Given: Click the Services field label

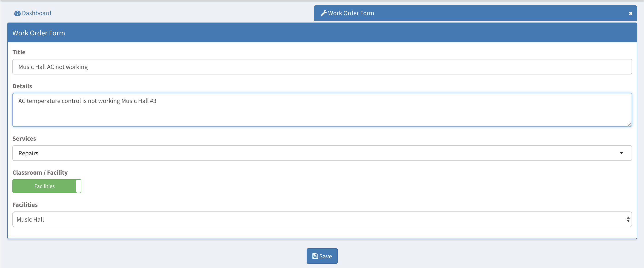Looking at the screenshot, I should [x=24, y=139].
